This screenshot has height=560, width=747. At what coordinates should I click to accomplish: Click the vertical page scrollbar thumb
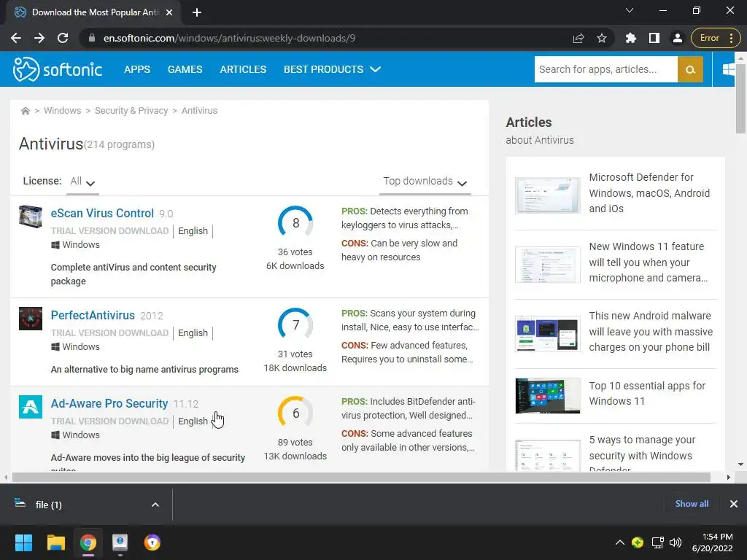pos(740,98)
